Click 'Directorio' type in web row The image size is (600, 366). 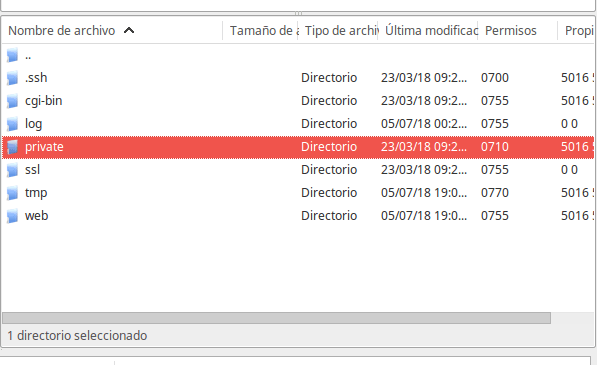pos(329,216)
